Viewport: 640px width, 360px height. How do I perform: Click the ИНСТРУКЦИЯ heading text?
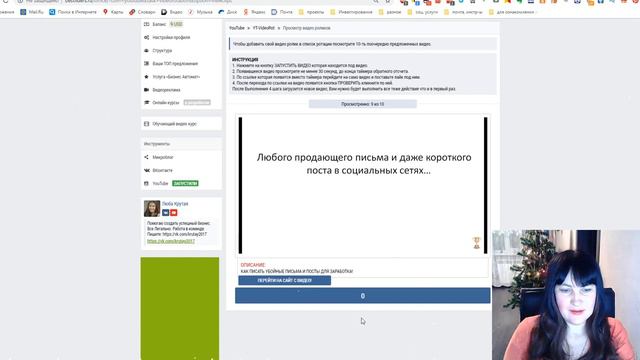pos(245,60)
